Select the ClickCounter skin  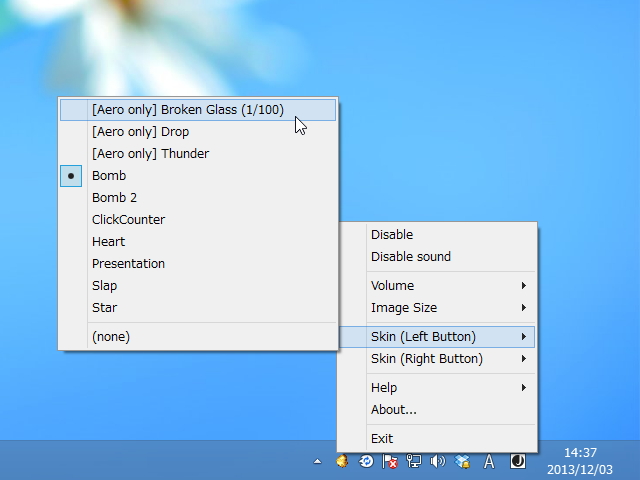pos(198,220)
